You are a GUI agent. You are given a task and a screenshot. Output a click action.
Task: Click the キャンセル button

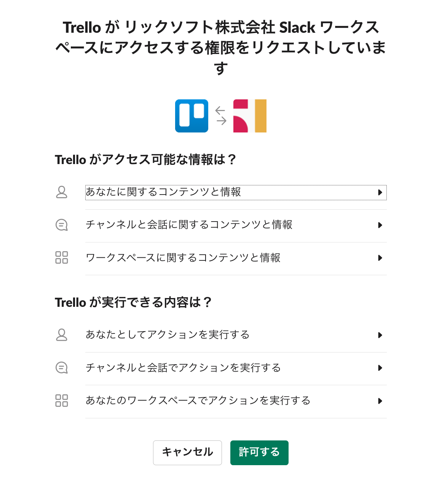tap(187, 453)
